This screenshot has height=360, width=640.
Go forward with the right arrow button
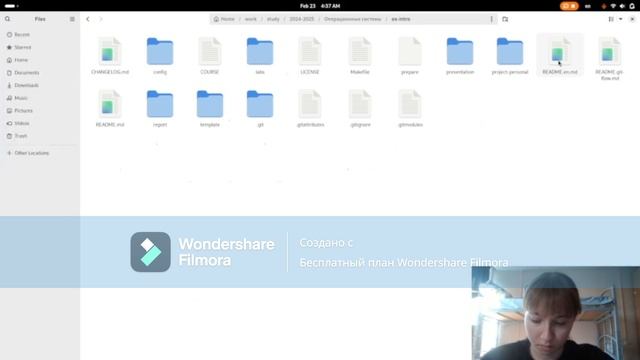[x=101, y=19]
